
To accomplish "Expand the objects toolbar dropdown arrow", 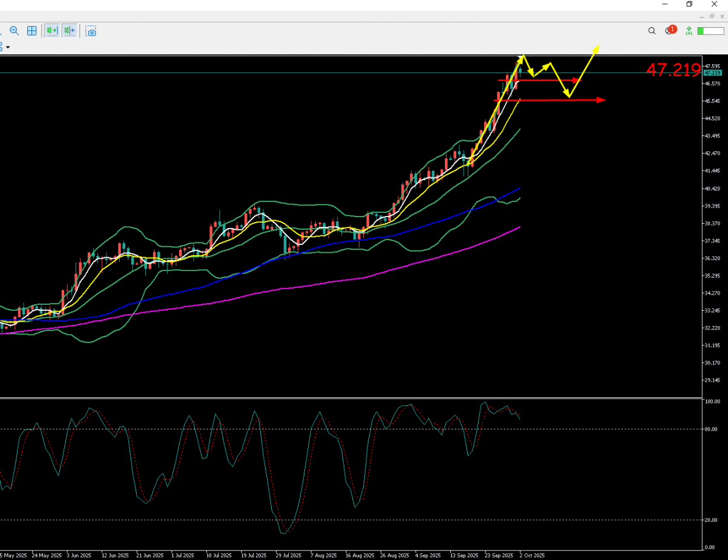I will [x=8, y=47].
